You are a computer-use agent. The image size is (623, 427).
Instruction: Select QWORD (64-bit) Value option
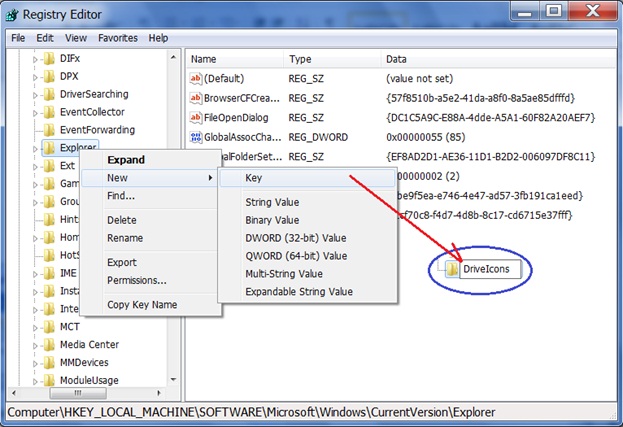coord(307,256)
